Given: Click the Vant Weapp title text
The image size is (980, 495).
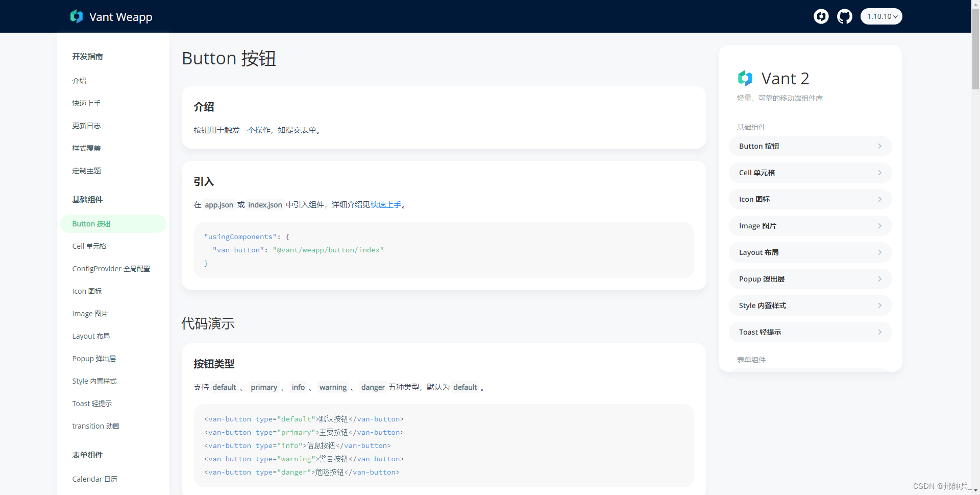Looking at the screenshot, I should click(x=121, y=17).
